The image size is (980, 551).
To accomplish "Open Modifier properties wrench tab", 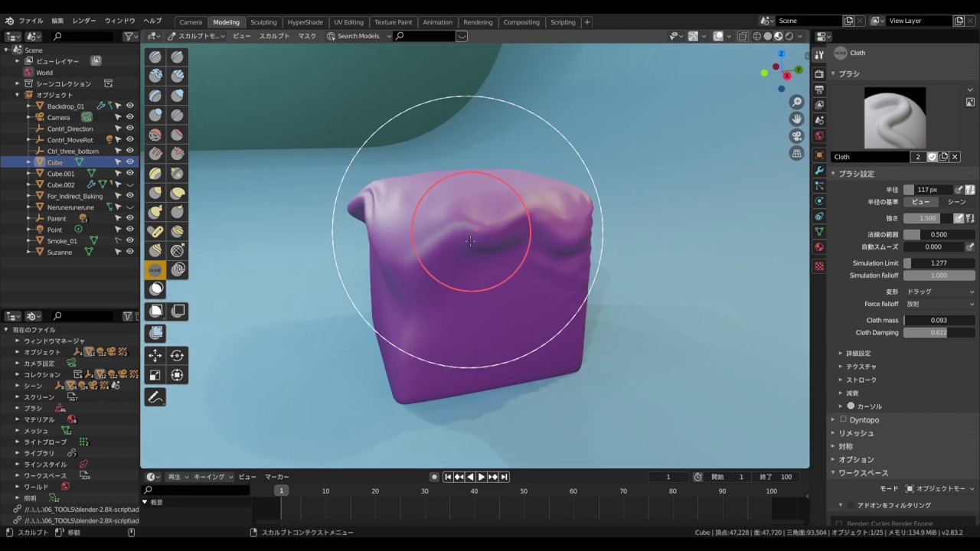I will coord(819,171).
